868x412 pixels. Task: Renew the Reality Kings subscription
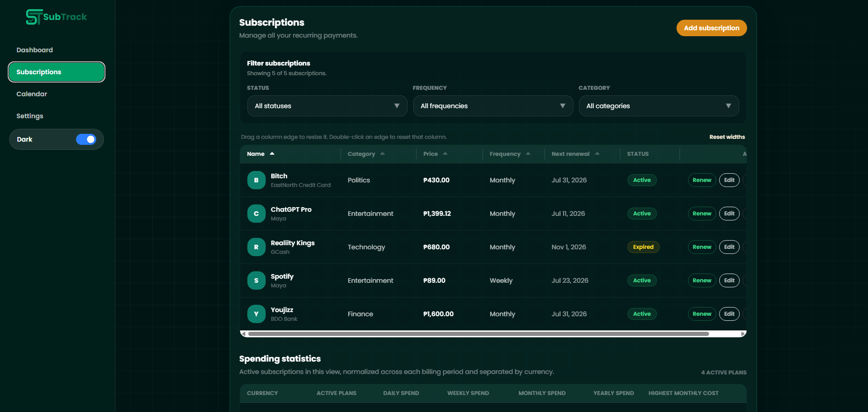(x=702, y=247)
